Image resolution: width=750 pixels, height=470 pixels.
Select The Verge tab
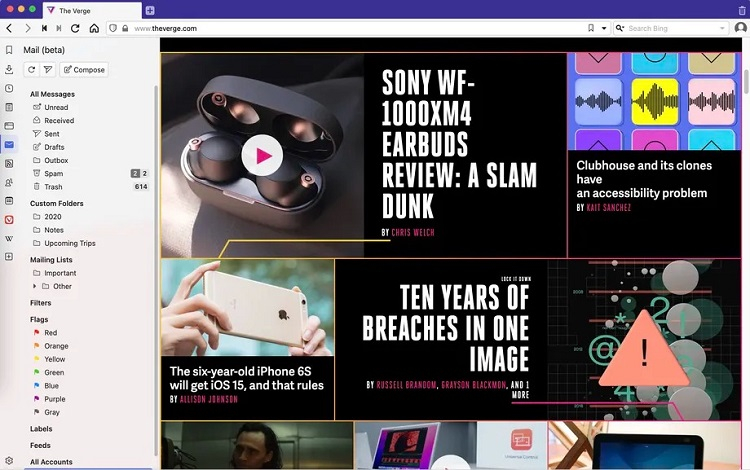[x=92, y=11]
